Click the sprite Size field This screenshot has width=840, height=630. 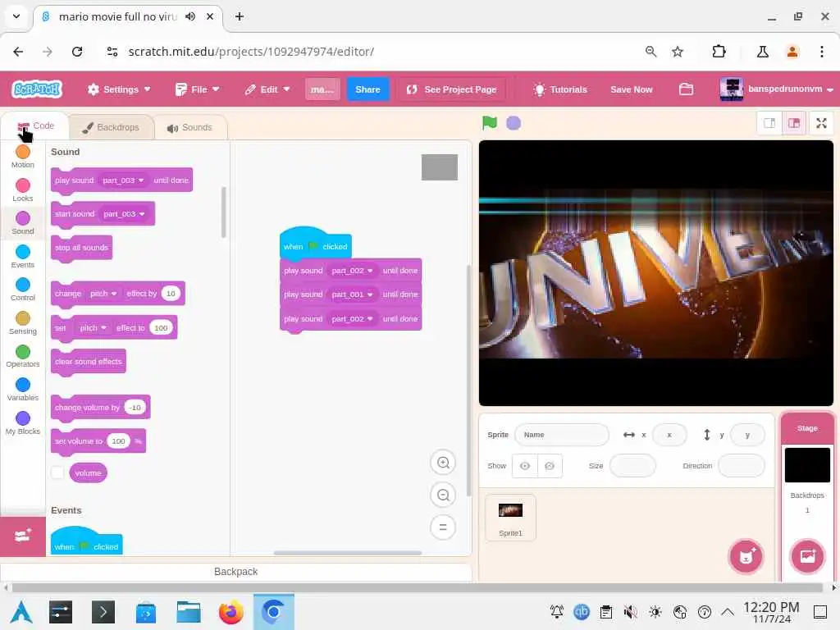632,466
